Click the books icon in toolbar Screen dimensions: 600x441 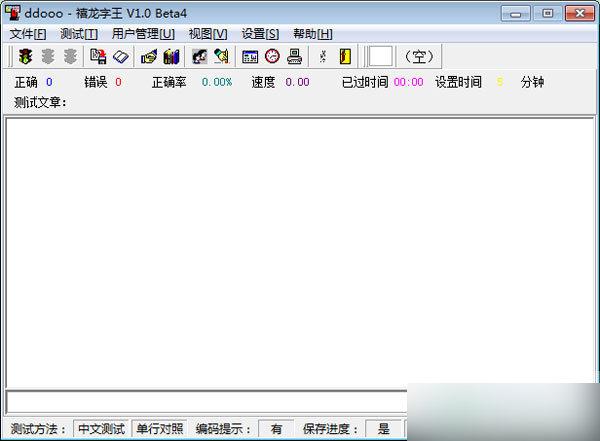(x=170, y=57)
